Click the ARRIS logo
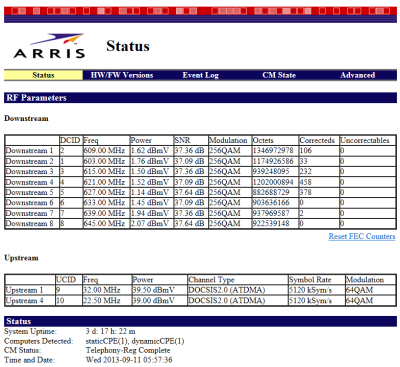Image resolution: width=400 pixels, height=367 pixels. [x=49, y=46]
